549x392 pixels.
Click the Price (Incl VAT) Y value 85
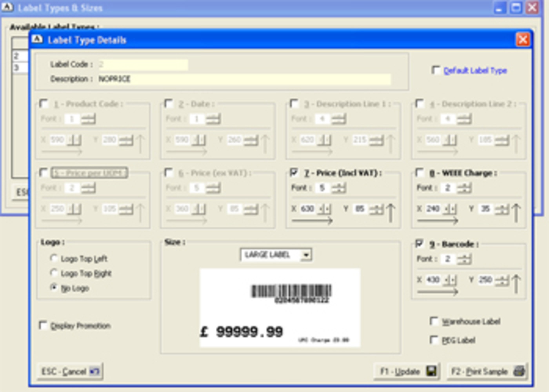(360, 209)
